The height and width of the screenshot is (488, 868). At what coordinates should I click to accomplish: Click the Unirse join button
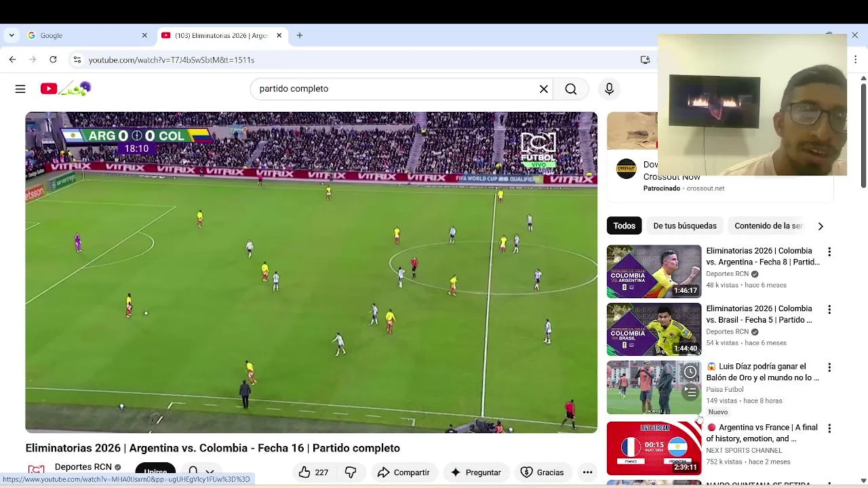coord(155,472)
